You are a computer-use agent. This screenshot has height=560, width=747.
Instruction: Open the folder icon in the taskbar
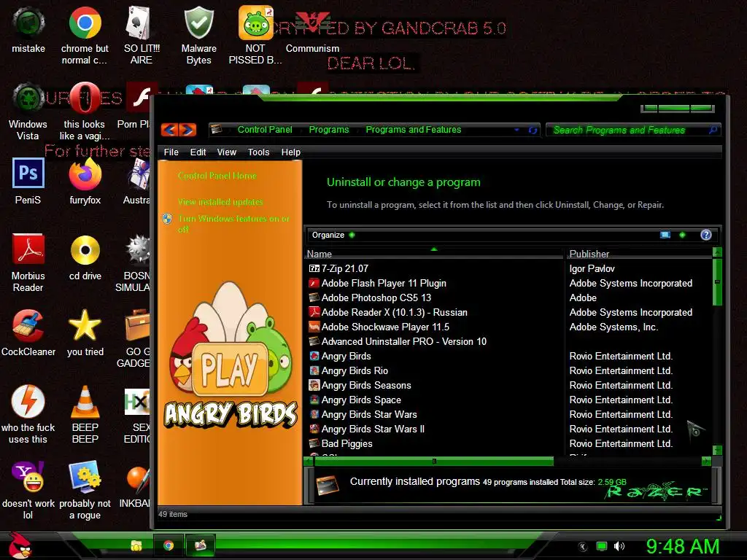pos(136,545)
